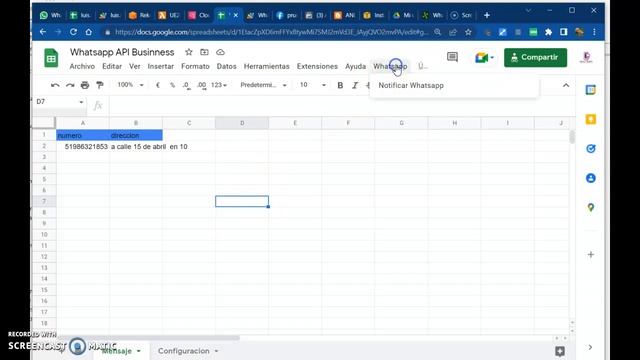The image size is (640, 360).
Task: Open new browser tab
Action: [x=487, y=15]
